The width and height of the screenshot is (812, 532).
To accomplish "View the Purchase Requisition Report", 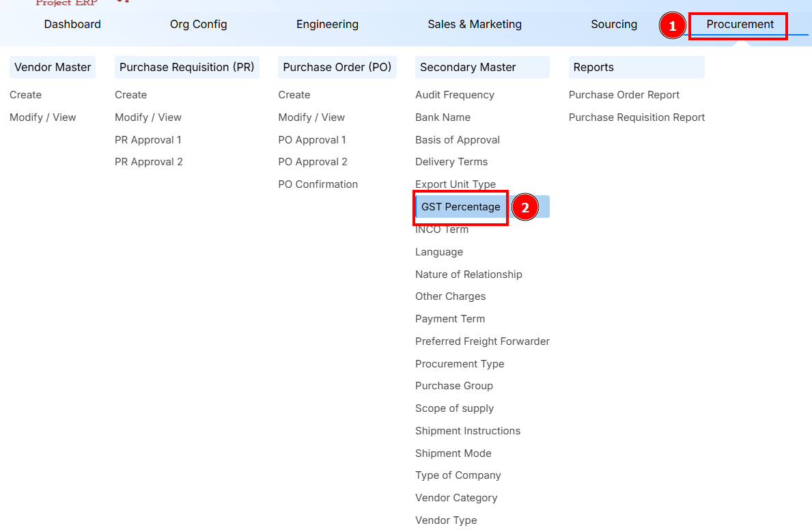I will point(636,117).
